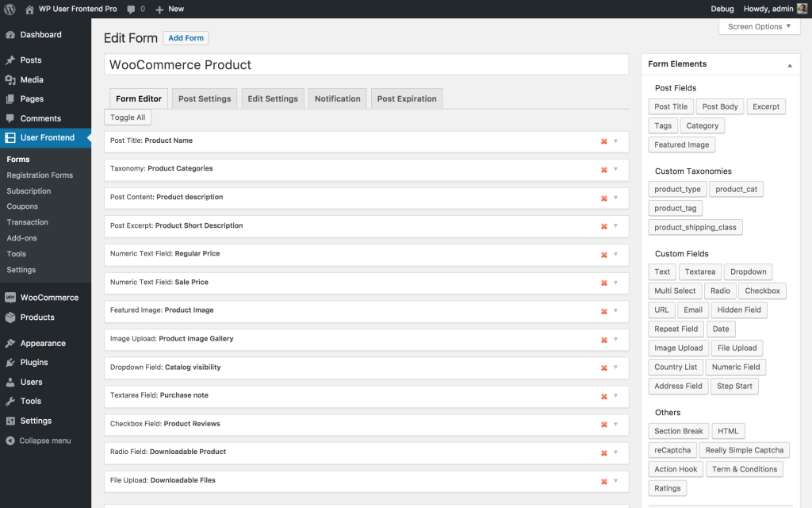Click the WooCommerce icon in sidebar

coord(10,298)
